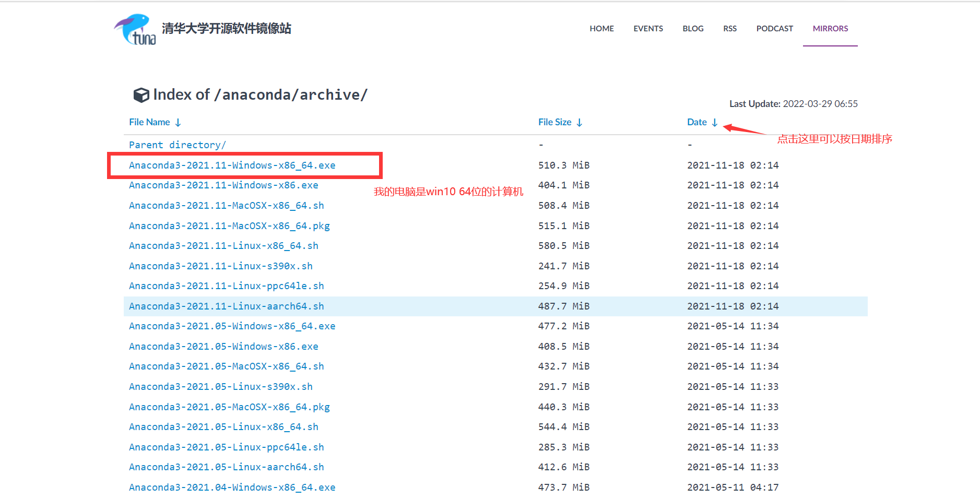The height and width of the screenshot is (499, 980).
Task: Download Anaconda3-2021.11-Linux-s390x.sh
Action: tap(221, 266)
